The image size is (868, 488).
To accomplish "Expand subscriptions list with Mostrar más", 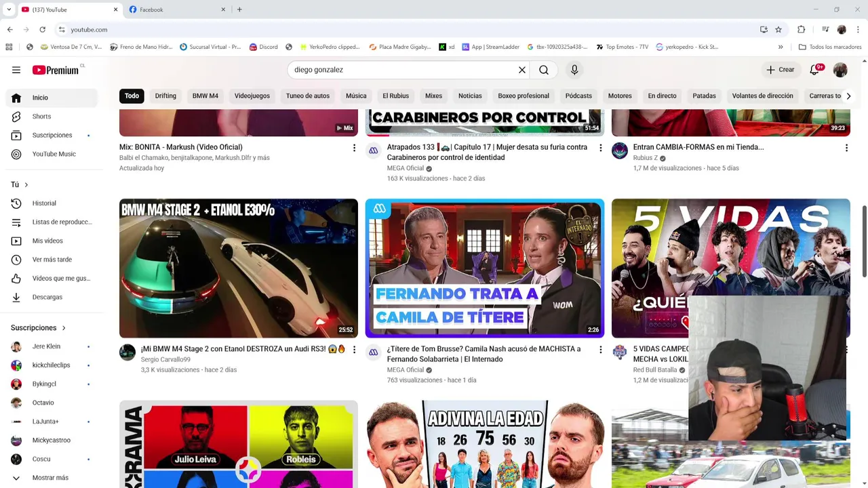I will click(x=50, y=478).
